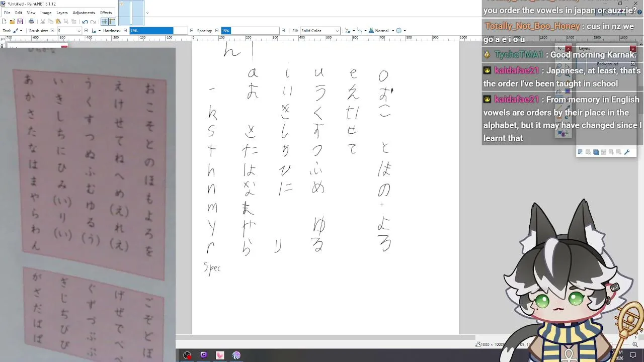Open the Brush size dropdown

click(79, 31)
